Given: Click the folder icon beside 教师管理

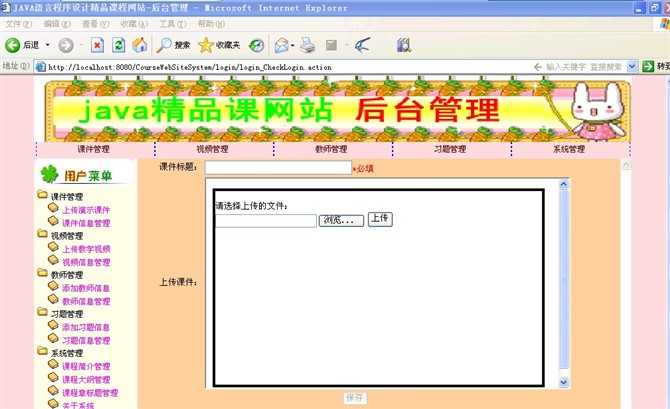Looking at the screenshot, I should pos(42,273).
